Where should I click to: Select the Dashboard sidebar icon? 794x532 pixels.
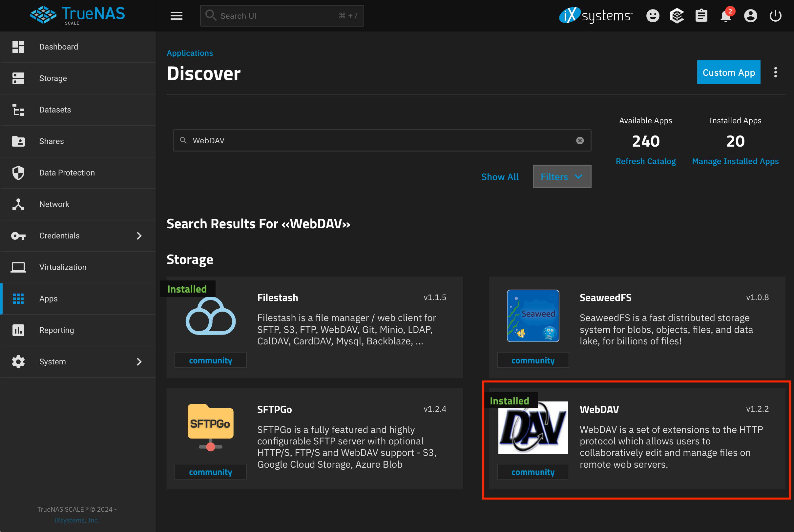pyautogui.click(x=18, y=47)
